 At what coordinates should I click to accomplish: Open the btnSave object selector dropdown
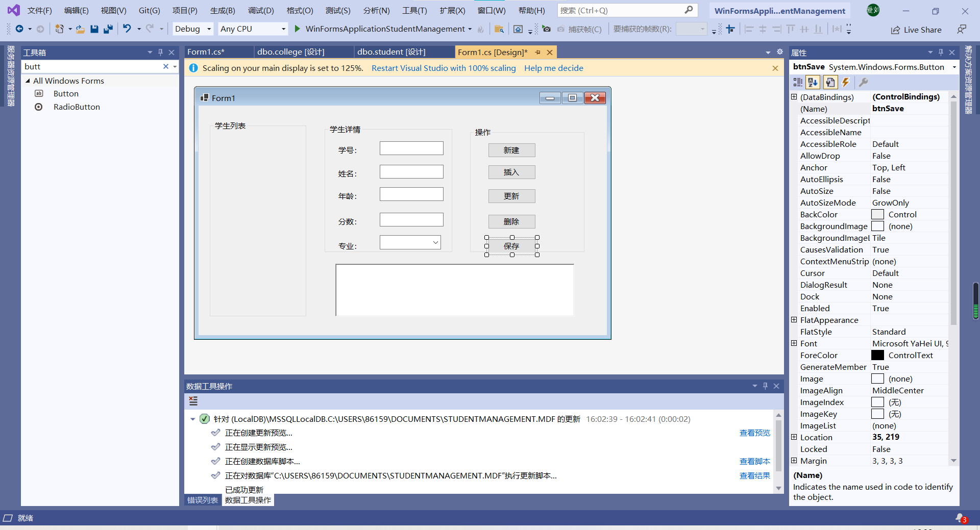coord(954,67)
